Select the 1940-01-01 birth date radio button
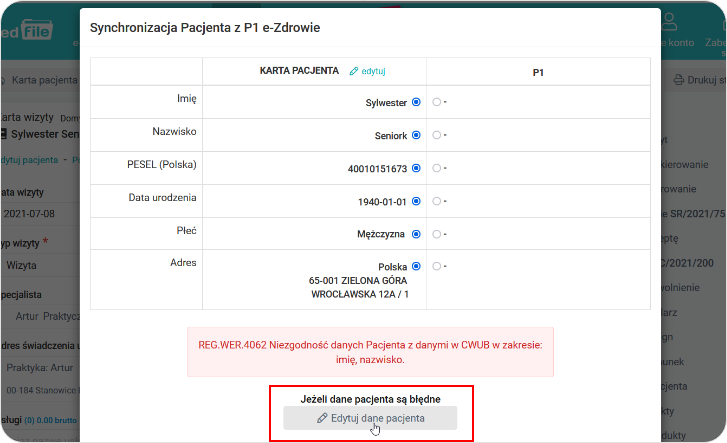Screen dimensions: 727x443 pos(415,201)
